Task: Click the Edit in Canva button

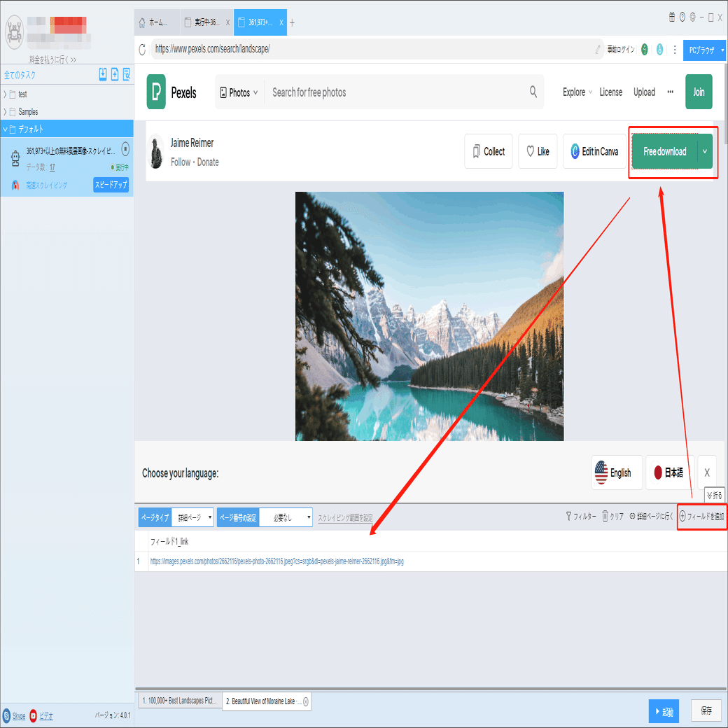Action: 595,151
